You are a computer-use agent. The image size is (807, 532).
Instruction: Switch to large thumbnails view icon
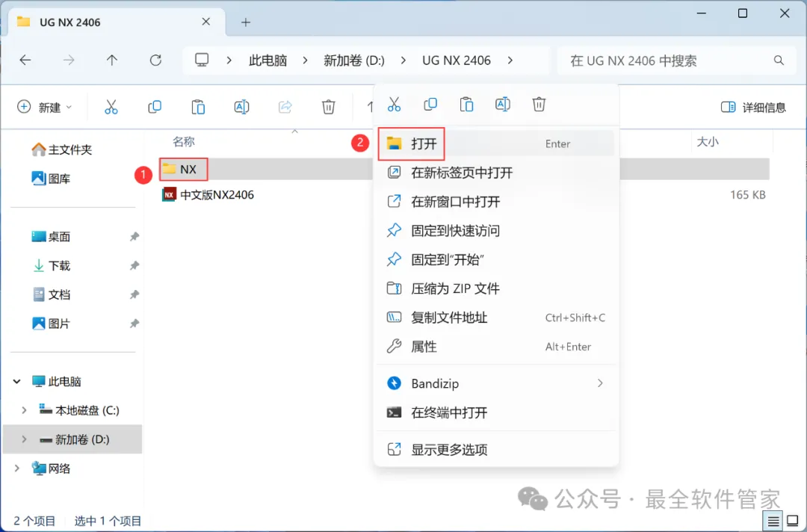tap(793, 521)
